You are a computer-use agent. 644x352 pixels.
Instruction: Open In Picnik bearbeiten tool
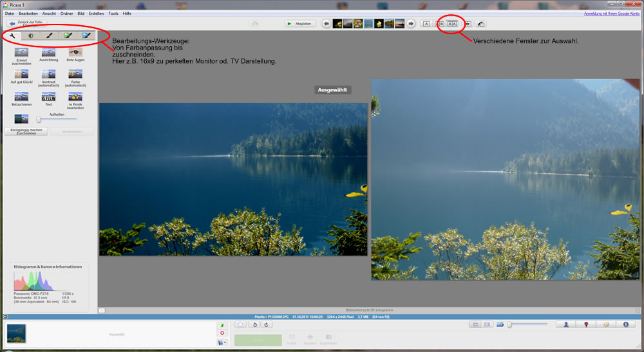click(x=75, y=97)
